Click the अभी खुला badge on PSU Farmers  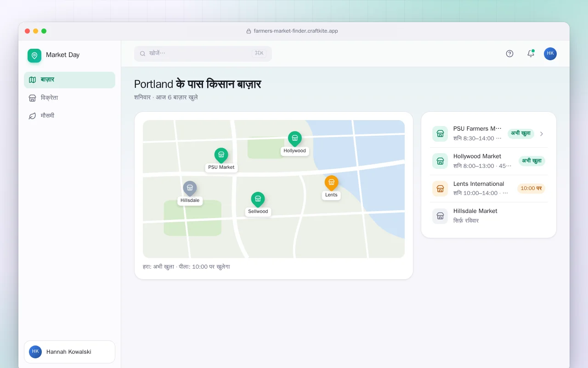click(521, 133)
